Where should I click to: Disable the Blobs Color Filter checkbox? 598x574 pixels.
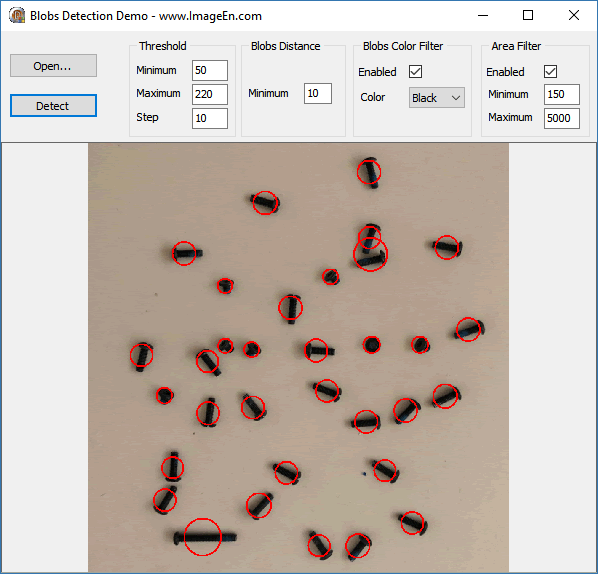415,71
